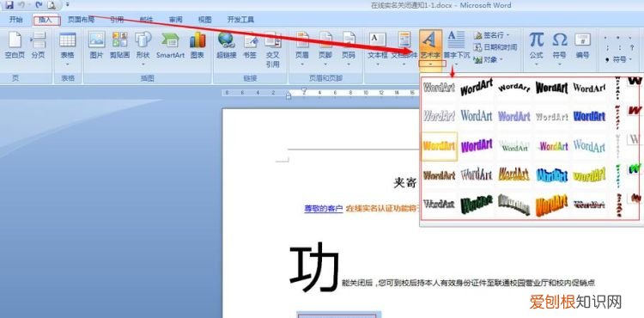Click the Ω 符号 symbol icon
644x318 pixels.
(x=559, y=40)
